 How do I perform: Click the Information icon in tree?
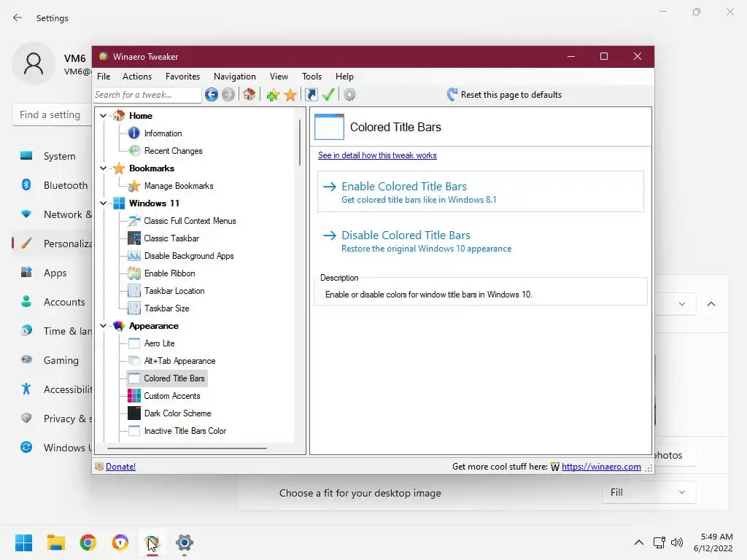click(134, 133)
